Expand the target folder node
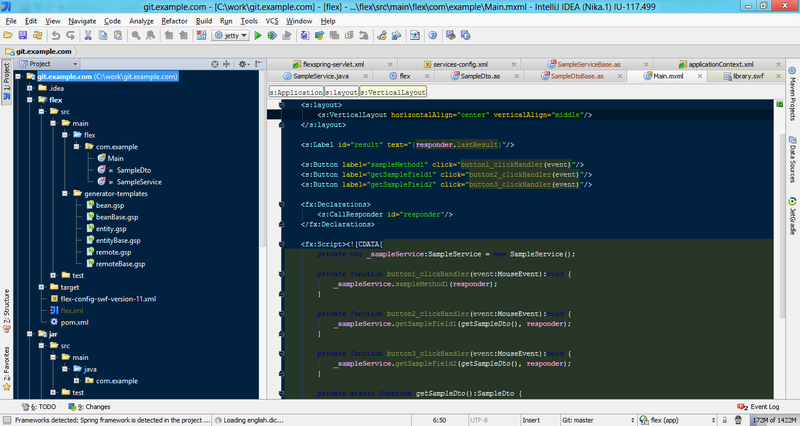This screenshot has width=800, height=426. pyautogui.click(x=42, y=287)
